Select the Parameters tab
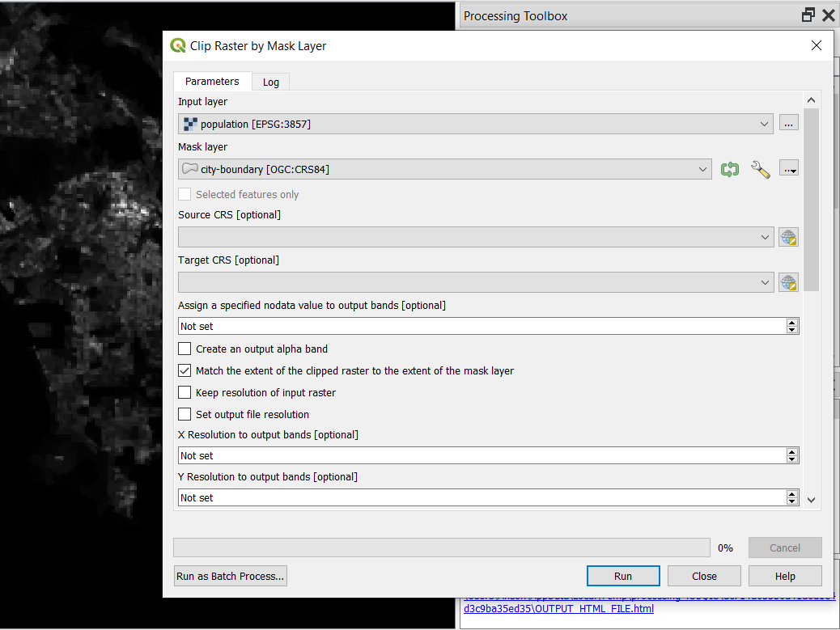Image resolution: width=840 pixels, height=630 pixels. [x=211, y=81]
